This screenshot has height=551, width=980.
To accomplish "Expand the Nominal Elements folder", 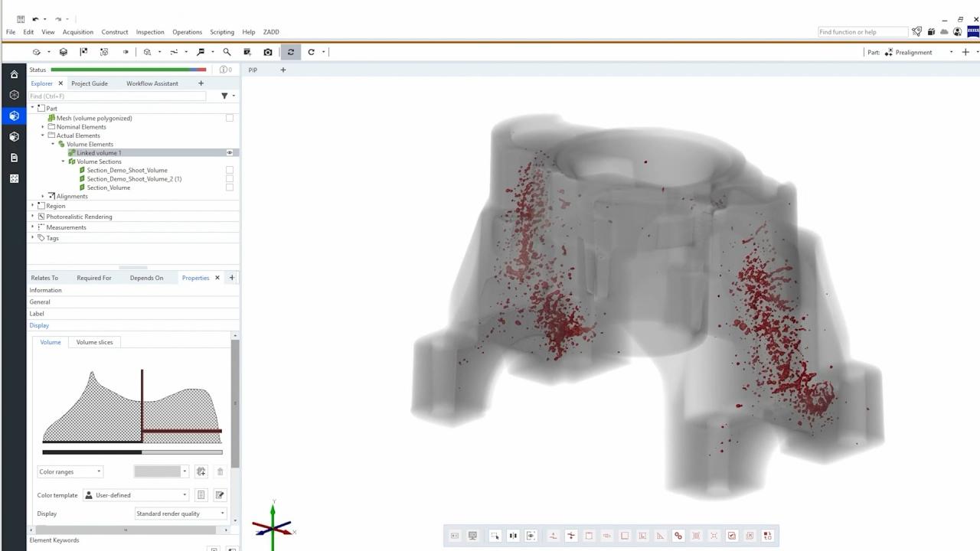I will click(43, 127).
